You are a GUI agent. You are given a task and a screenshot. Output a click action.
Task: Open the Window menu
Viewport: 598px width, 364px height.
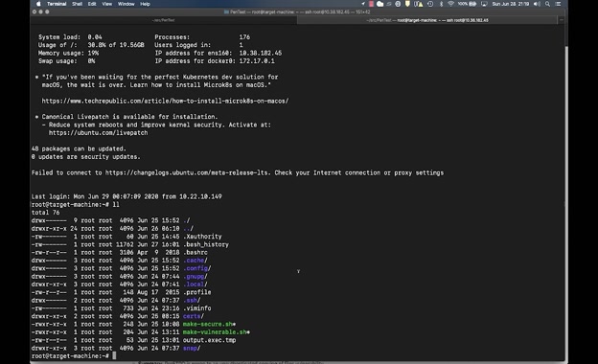(x=126, y=4)
